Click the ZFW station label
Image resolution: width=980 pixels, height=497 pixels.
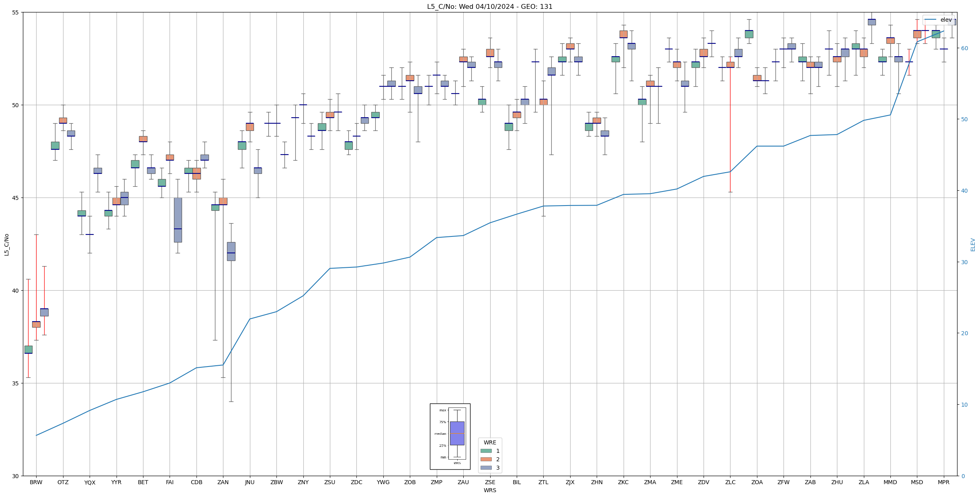click(x=784, y=483)
